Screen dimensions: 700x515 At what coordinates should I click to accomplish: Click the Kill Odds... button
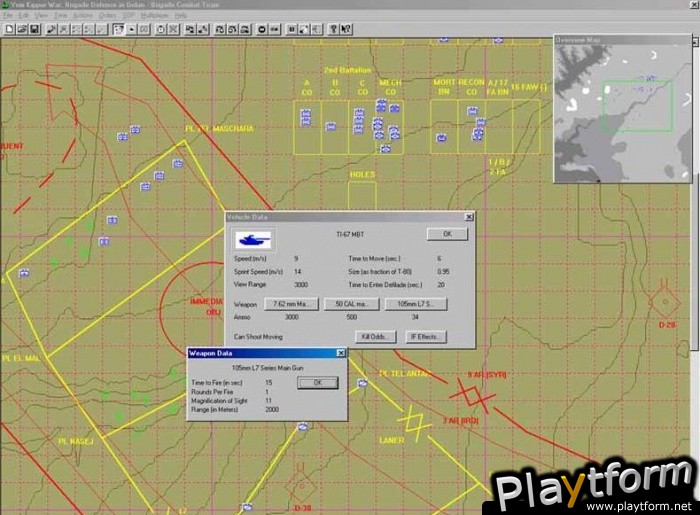[375, 336]
